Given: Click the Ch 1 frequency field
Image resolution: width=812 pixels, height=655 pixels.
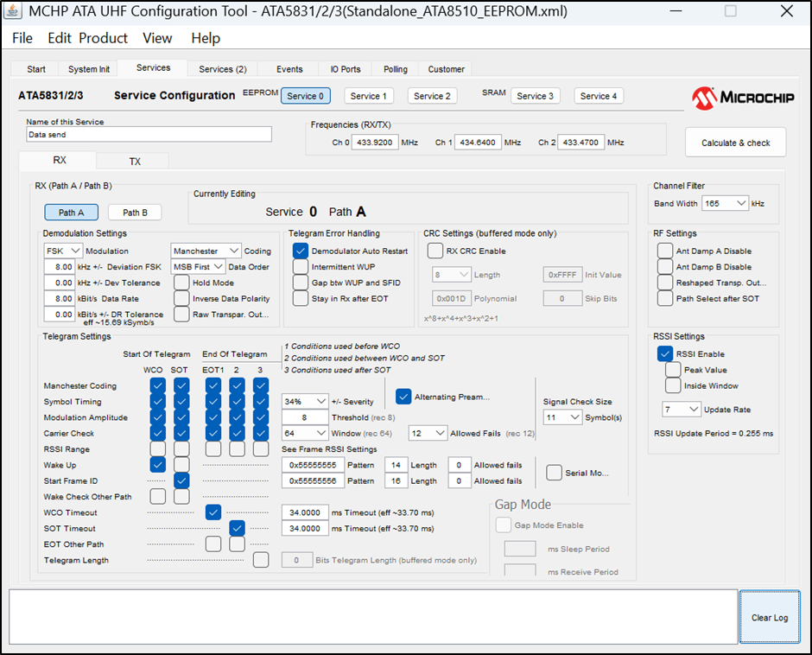Looking at the screenshot, I should click(x=478, y=142).
